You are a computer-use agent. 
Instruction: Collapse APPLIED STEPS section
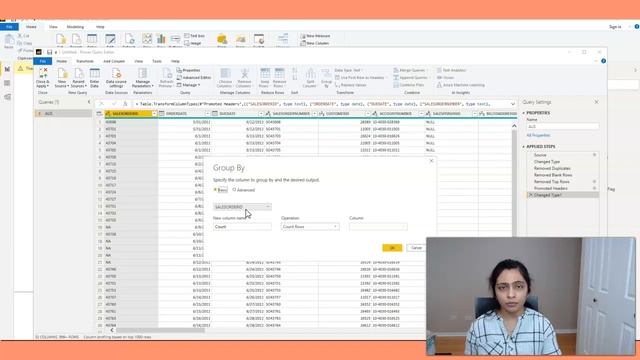pyautogui.click(x=524, y=147)
